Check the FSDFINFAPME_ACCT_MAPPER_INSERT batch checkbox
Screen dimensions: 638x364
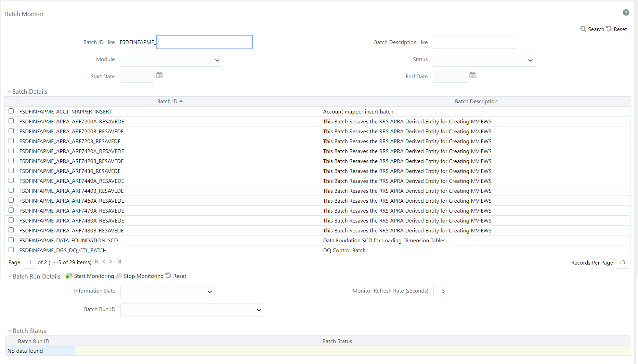click(x=11, y=111)
